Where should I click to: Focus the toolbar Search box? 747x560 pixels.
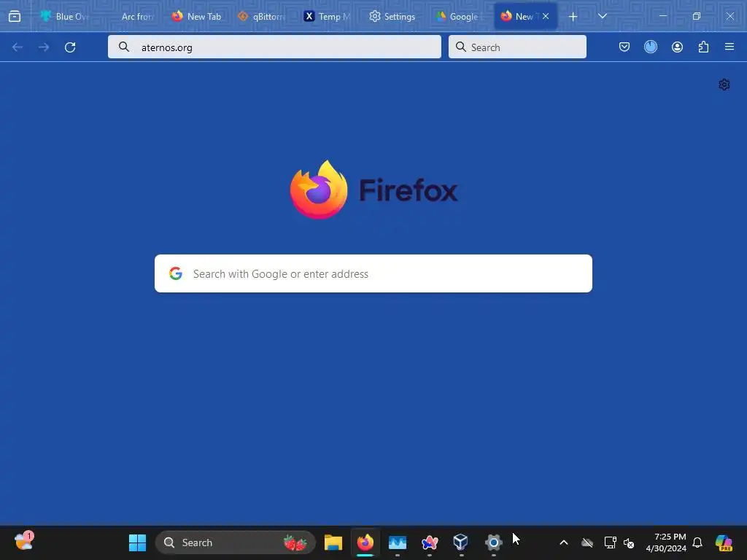point(517,47)
